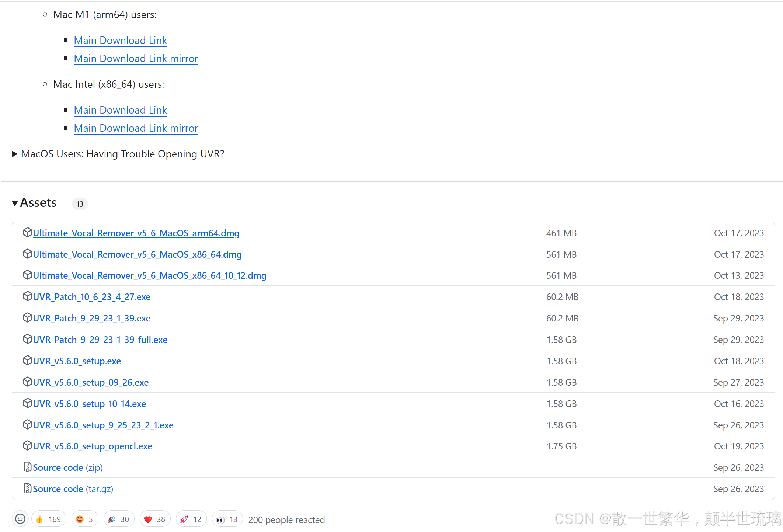The height and width of the screenshot is (532, 783).
Task: Download UVR_Patch_9_29_23_1_39.exe
Action: pyautogui.click(x=92, y=318)
